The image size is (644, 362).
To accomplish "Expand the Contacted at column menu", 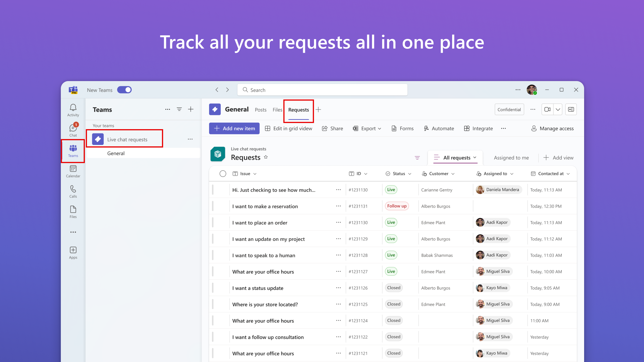I will click(568, 174).
